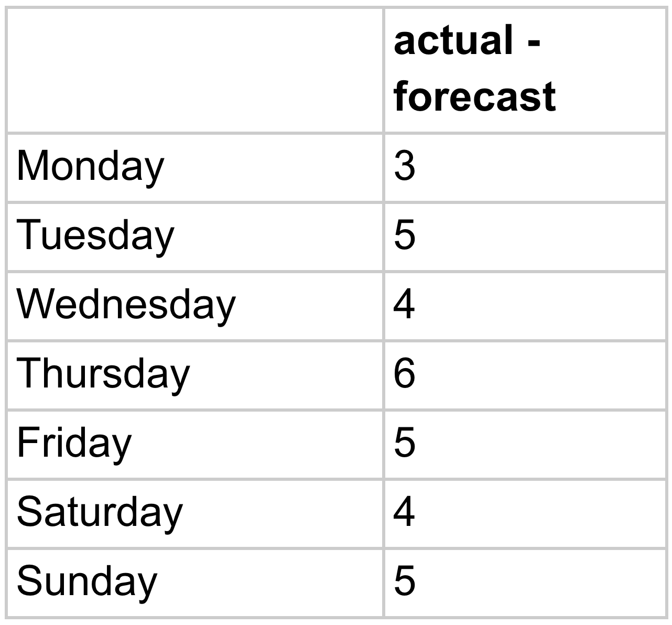Click the Friday row label
Screen dimensions: 672x625
point(74,443)
